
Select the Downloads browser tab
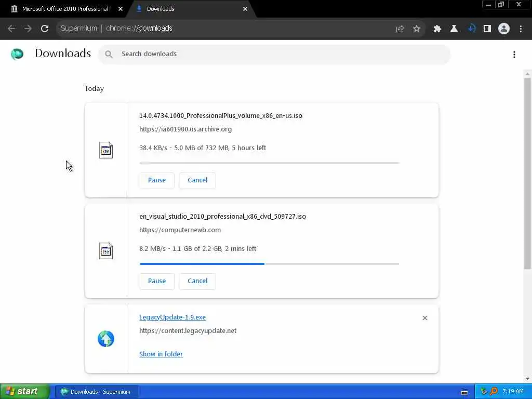point(190,9)
